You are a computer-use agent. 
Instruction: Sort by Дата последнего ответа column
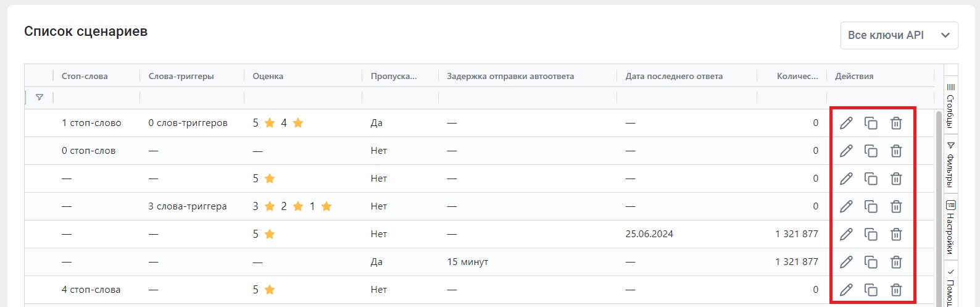674,76
